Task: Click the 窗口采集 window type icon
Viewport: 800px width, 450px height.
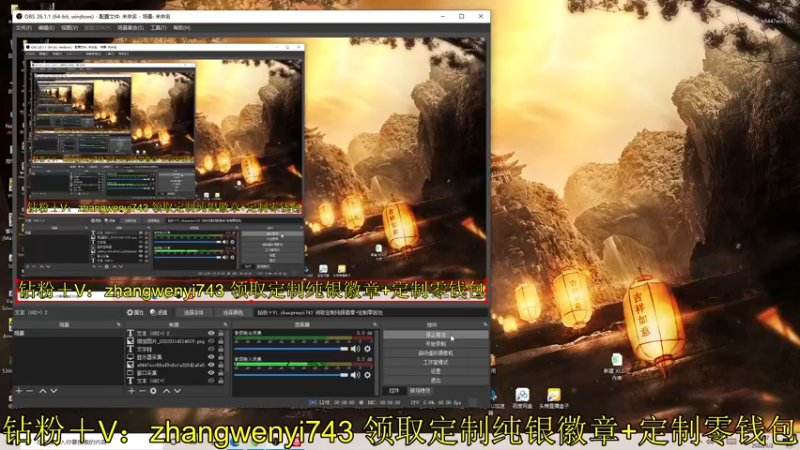Action: pos(131,372)
